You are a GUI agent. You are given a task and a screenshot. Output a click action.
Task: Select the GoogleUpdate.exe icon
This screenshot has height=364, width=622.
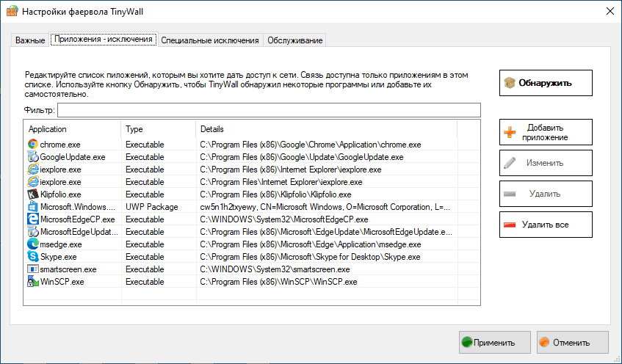[32, 157]
